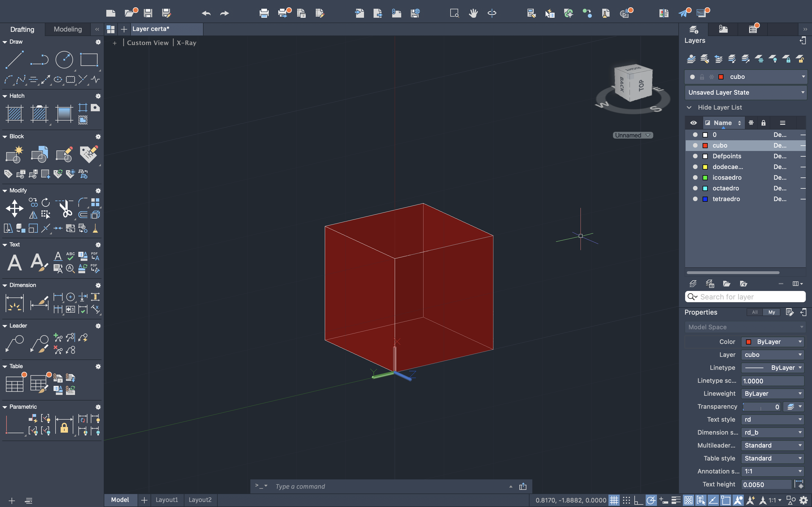Choose the Rectangle draw tool

point(89,60)
